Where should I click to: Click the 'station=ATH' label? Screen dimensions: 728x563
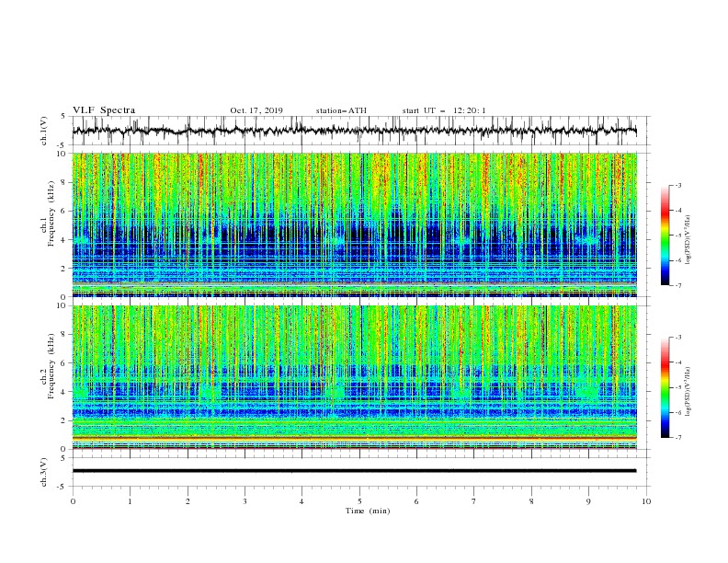pyautogui.click(x=341, y=110)
